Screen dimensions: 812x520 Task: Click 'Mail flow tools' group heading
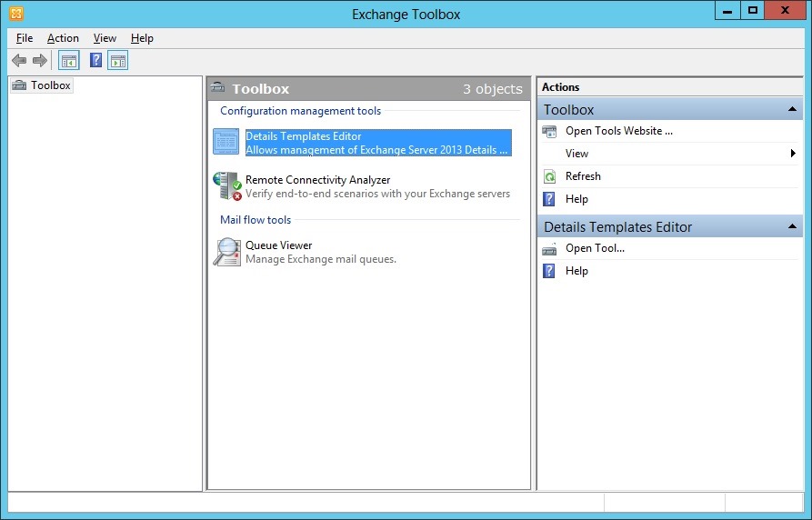click(256, 220)
